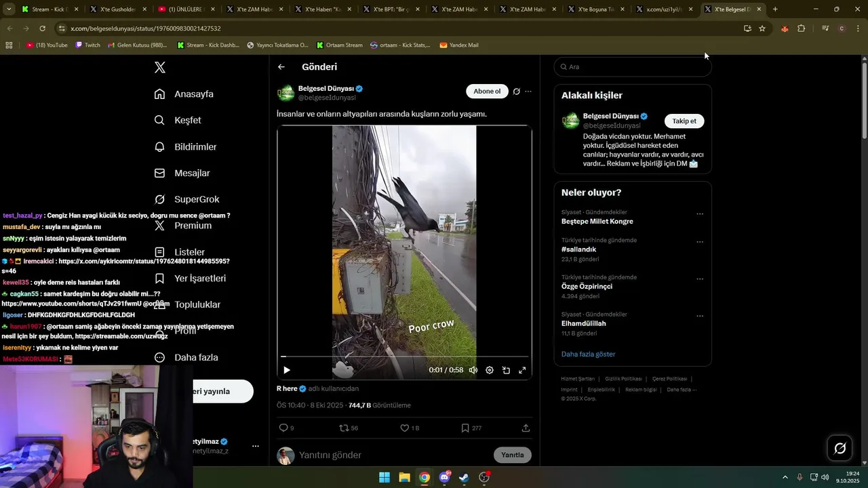Image resolution: width=868 pixels, height=488 pixels.
Task: Go back with the Gönderi arrow
Action: [x=281, y=67]
